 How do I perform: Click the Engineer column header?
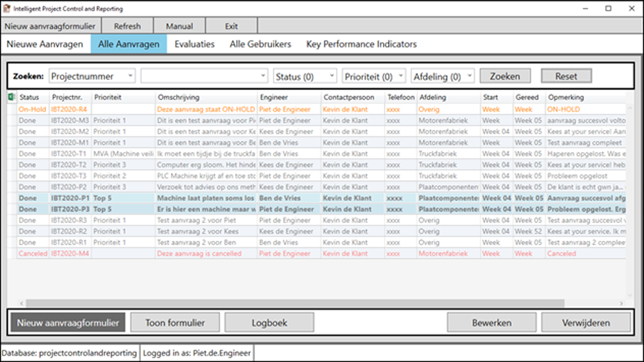click(x=289, y=97)
